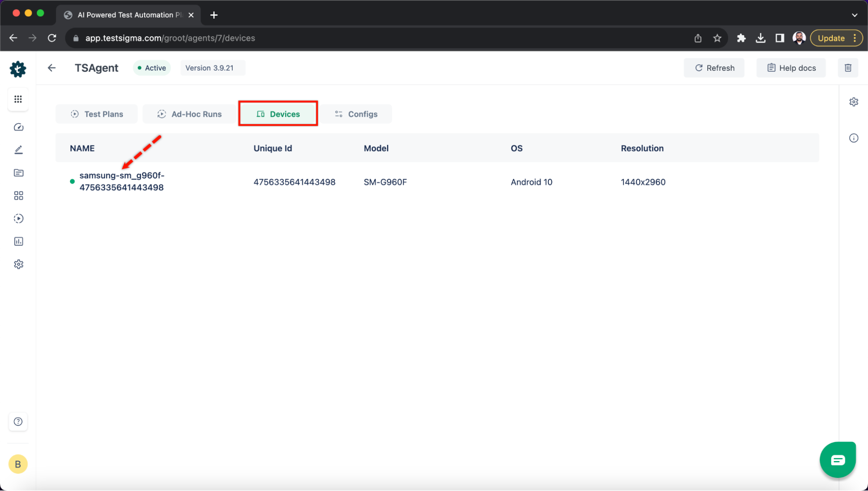
Task: Click the Ad-Hoc Runs icon
Action: pyautogui.click(x=162, y=114)
